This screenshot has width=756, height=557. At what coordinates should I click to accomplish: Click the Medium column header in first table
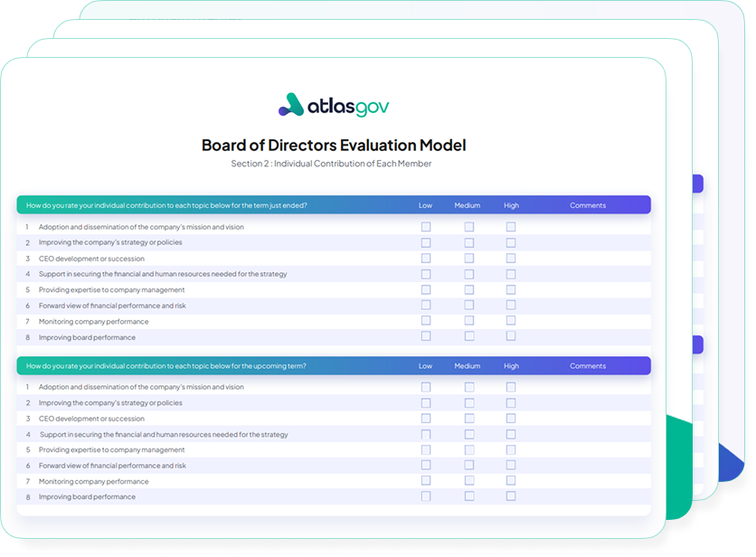468,205
